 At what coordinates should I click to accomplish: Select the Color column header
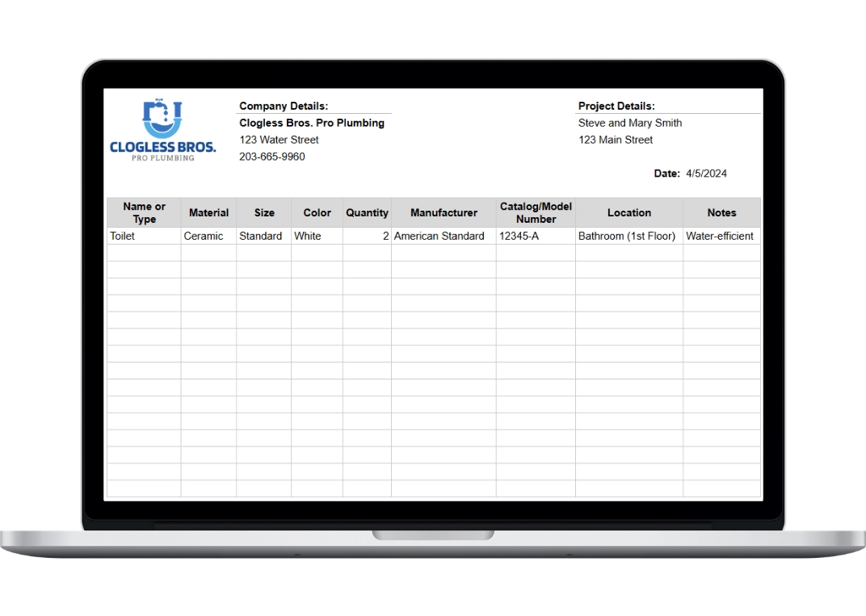click(x=317, y=213)
